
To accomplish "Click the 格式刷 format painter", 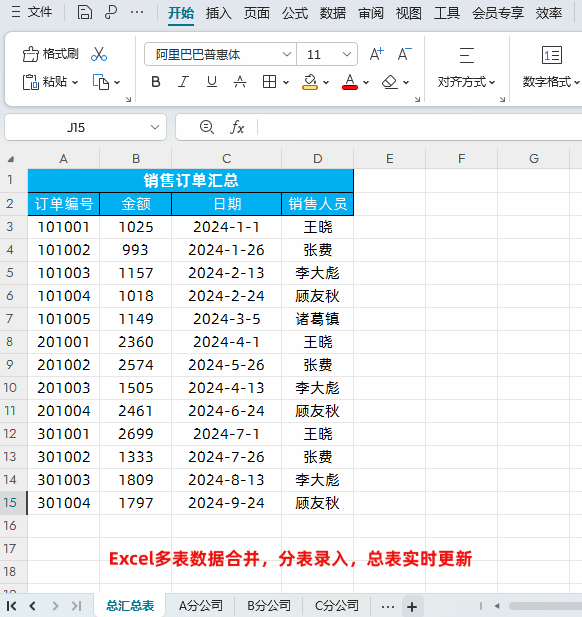I will [50, 54].
